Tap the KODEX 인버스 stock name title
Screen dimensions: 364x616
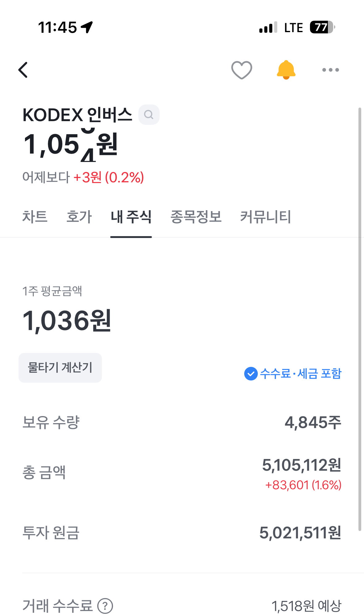77,115
